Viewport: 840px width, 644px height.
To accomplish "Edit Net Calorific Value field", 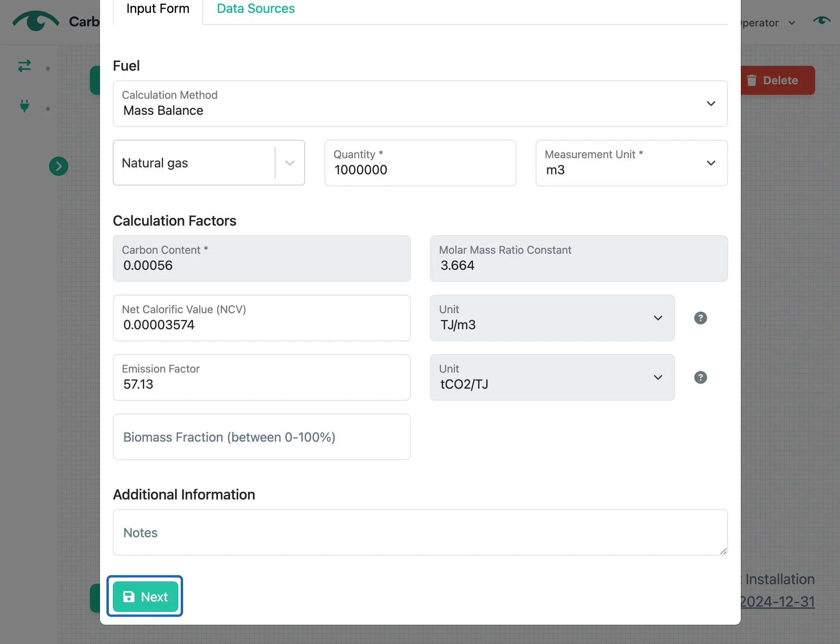I will (x=261, y=318).
